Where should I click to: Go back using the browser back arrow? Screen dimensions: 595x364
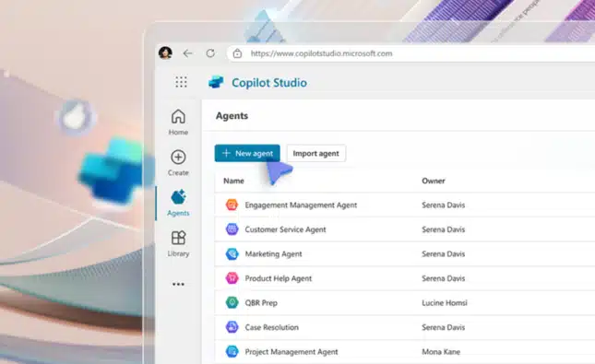187,53
